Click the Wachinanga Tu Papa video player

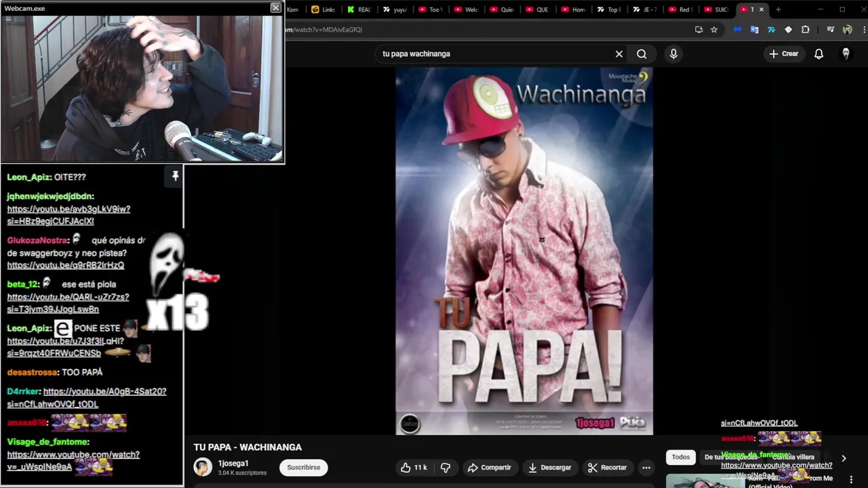coord(524,251)
